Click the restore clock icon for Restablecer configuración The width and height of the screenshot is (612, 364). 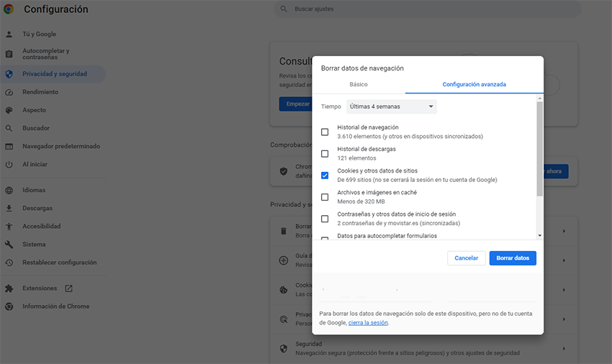coord(9,263)
